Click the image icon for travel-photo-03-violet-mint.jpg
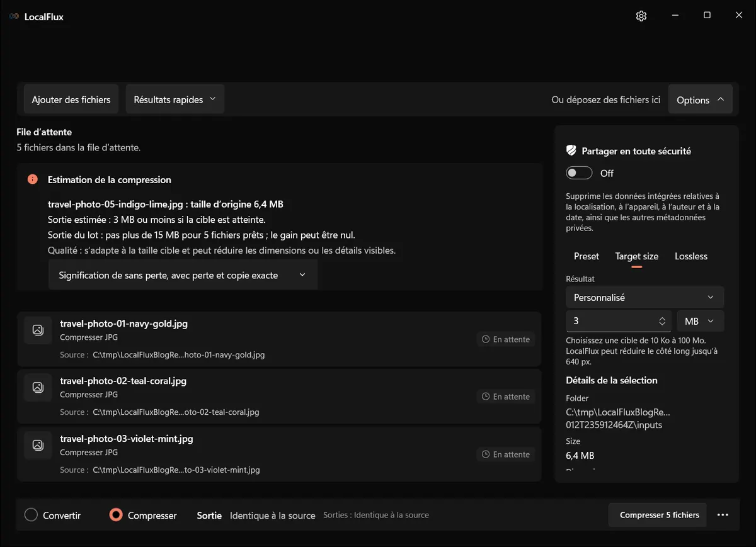 38,446
